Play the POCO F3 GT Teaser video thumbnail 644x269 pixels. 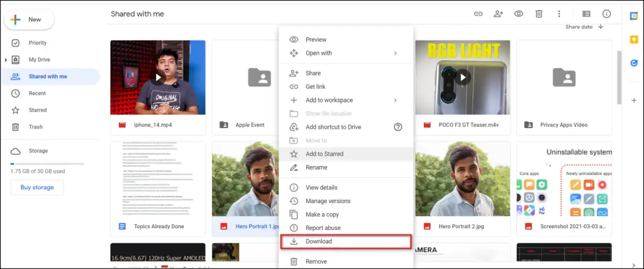tap(463, 77)
